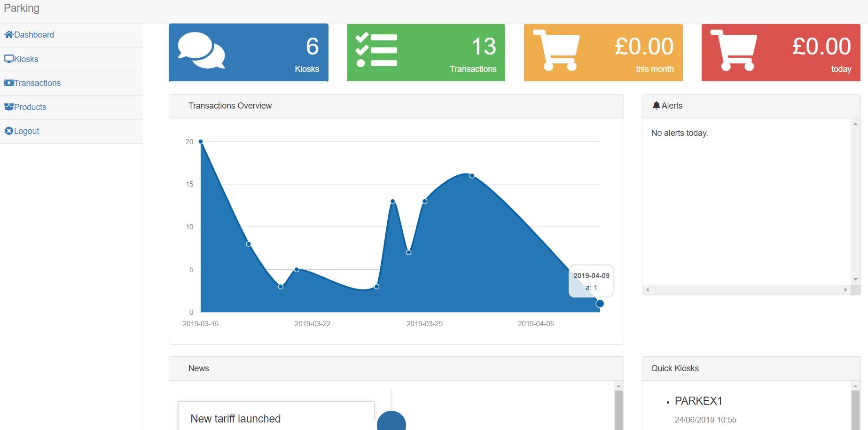Click the 'No alerts today.' message

(680, 133)
